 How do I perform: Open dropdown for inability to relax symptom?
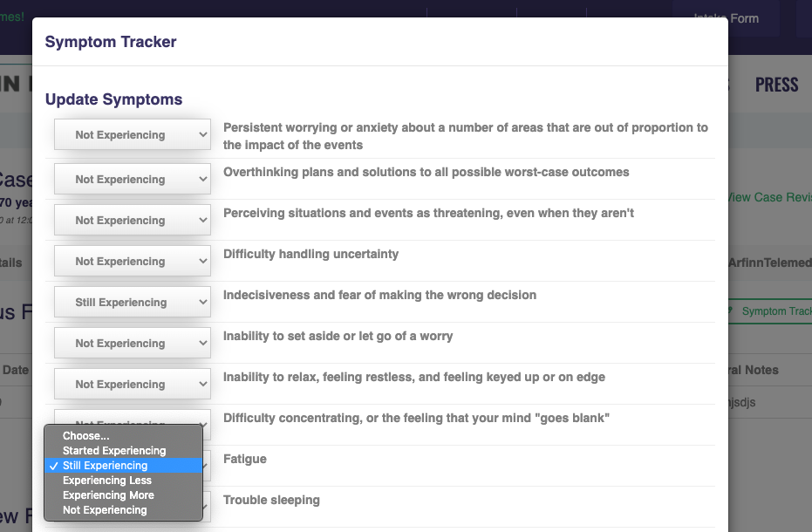(132, 385)
